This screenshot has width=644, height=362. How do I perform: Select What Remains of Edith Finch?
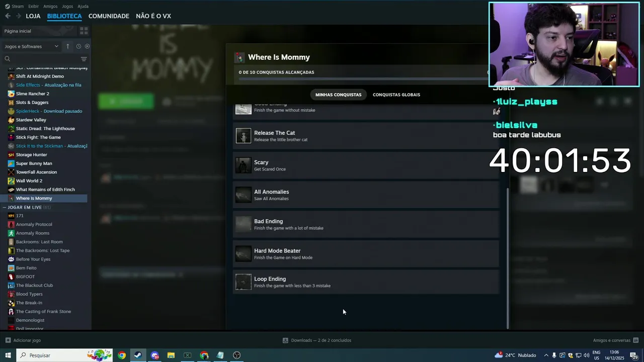point(44,190)
